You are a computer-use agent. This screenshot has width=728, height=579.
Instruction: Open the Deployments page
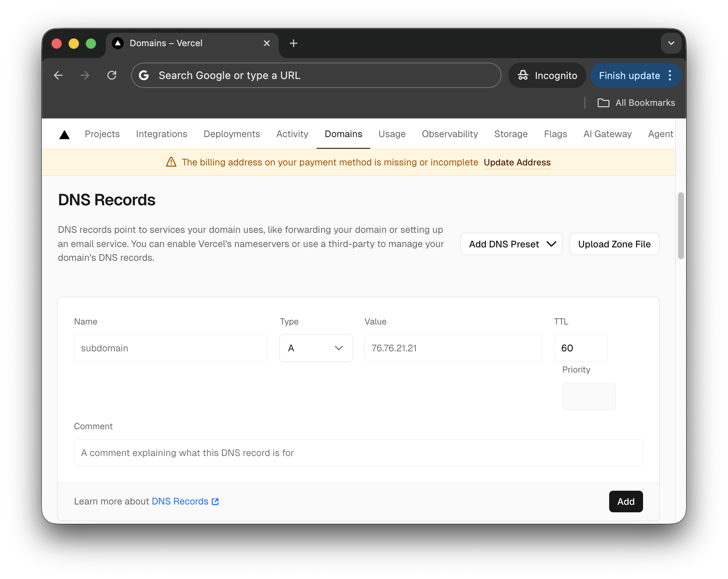(x=231, y=134)
